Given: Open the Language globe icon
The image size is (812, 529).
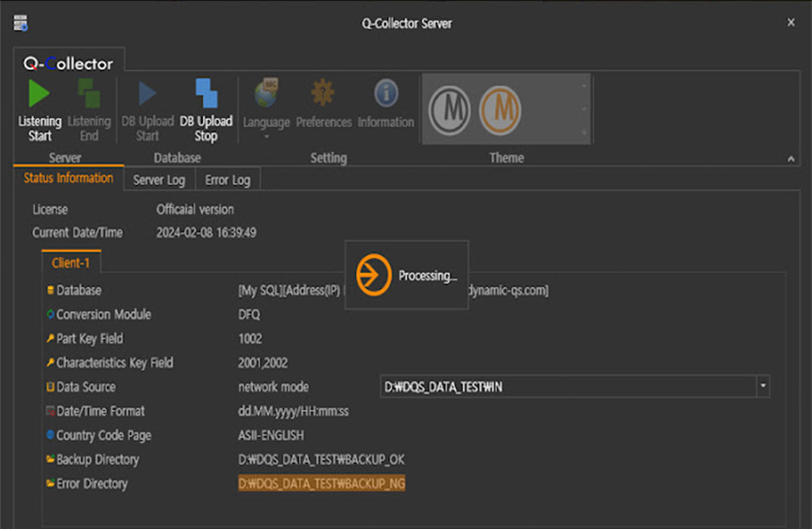Looking at the screenshot, I should pos(266,94).
